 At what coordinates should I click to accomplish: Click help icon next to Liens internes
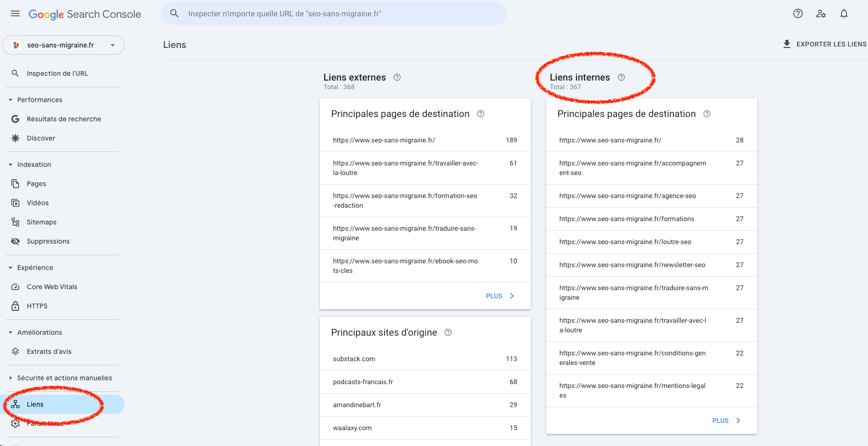click(x=622, y=77)
